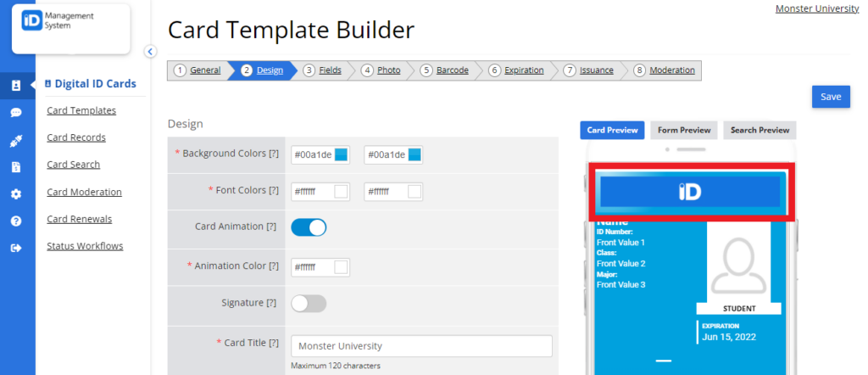Toggle the Card Animation switch off
Image resolution: width=868 pixels, height=375 pixels.
309,227
